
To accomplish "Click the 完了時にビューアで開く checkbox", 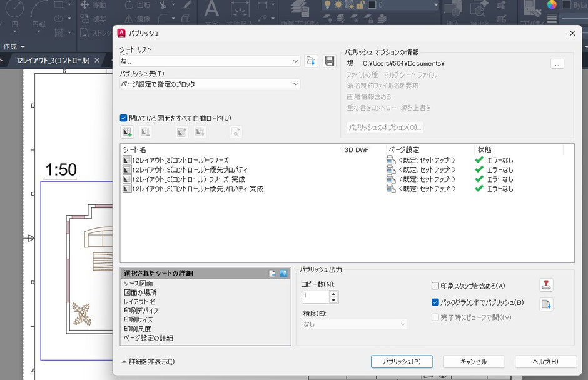I will click(x=435, y=317).
